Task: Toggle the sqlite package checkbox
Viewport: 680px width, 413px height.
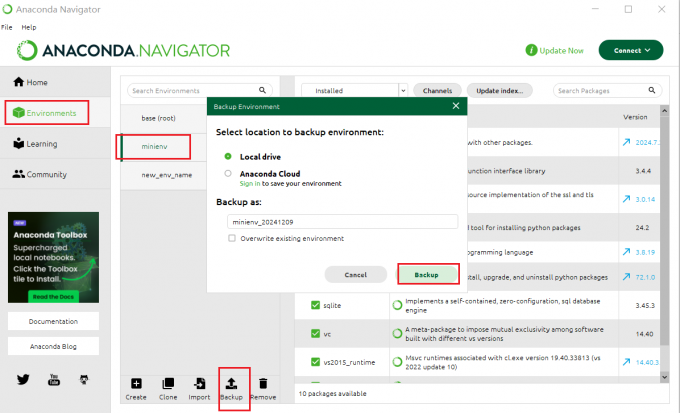Action: pyautogui.click(x=315, y=305)
